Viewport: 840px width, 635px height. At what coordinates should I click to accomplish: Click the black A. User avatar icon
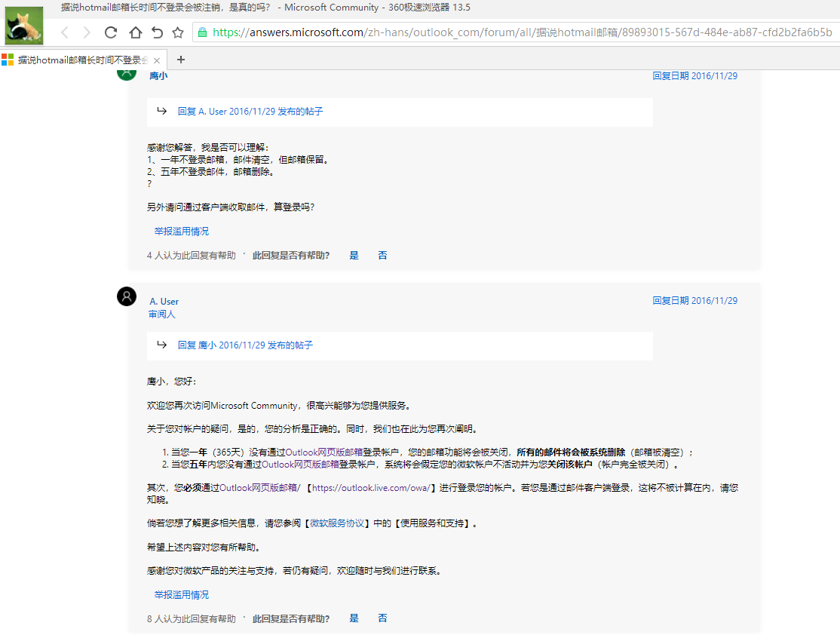point(127,296)
